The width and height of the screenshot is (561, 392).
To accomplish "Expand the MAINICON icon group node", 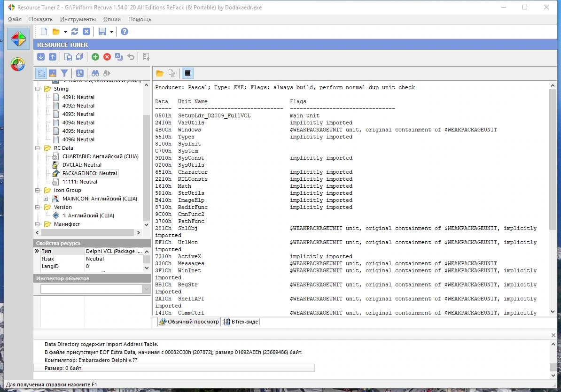I will 46,199.
